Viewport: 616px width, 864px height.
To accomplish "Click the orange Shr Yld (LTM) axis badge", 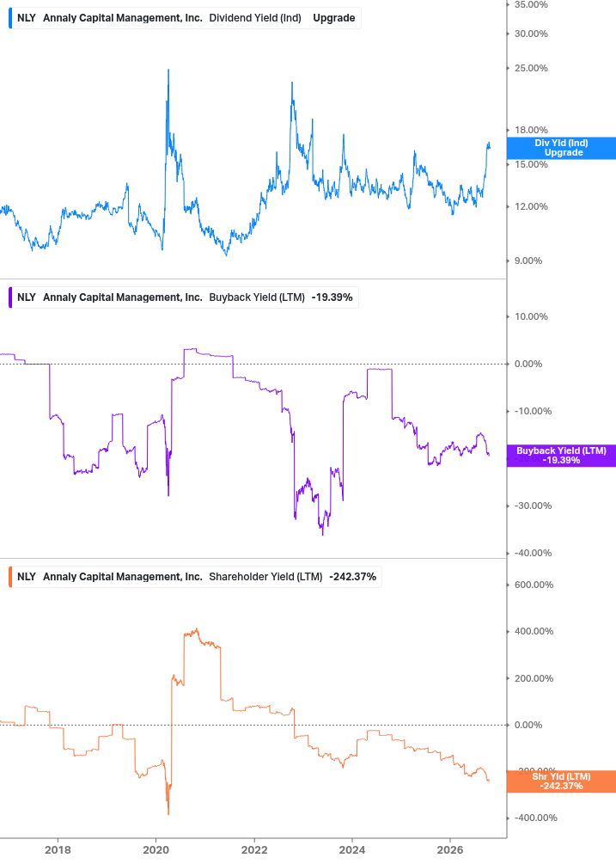I will click(561, 781).
